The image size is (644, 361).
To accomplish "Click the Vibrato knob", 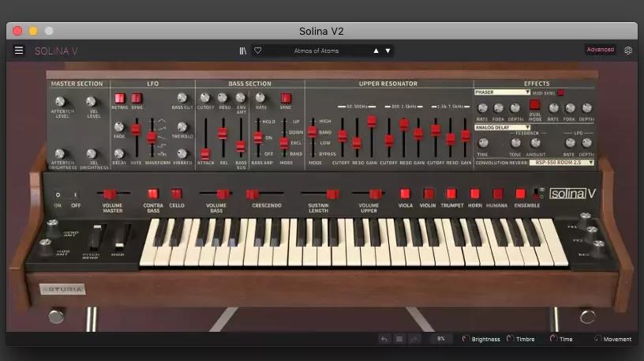I will click(182, 153).
